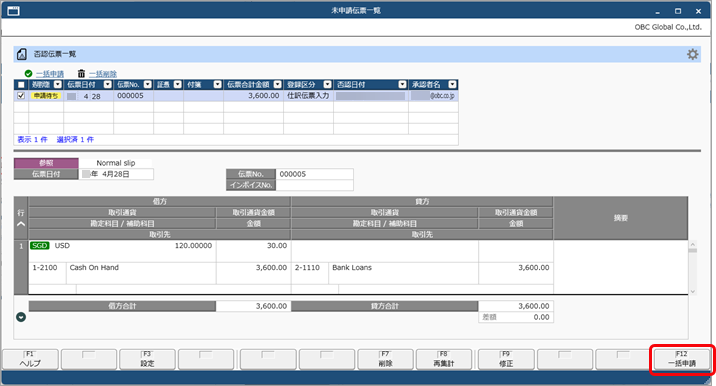
Task: Open the 伝票合計金額 column filter dropdown
Action: (277, 85)
